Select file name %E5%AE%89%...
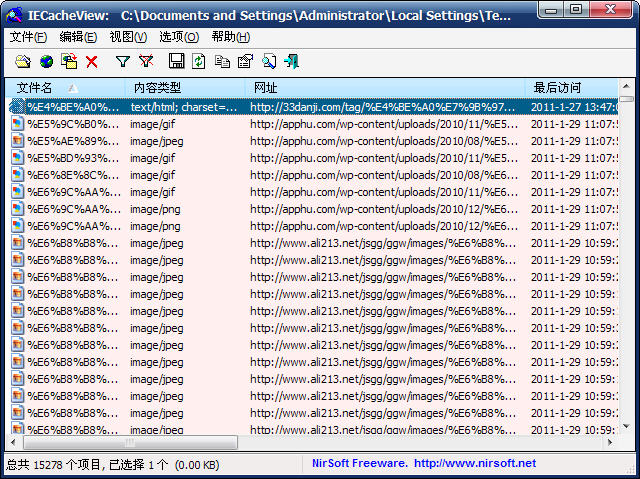 pos(73,141)
